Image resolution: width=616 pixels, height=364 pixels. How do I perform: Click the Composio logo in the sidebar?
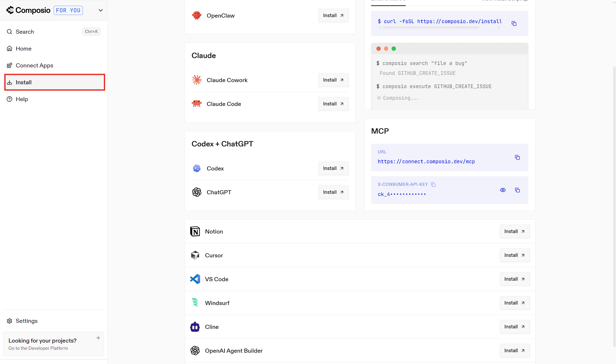point(28,10)
